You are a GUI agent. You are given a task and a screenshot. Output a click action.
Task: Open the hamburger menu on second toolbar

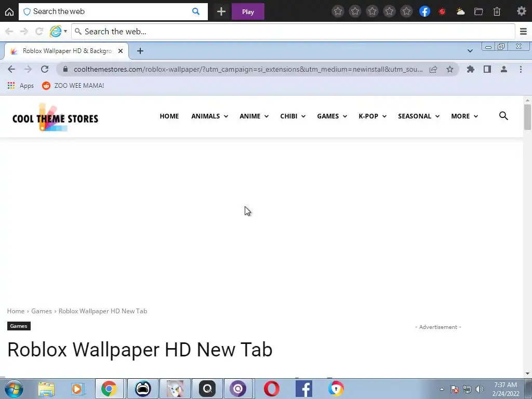523,32
